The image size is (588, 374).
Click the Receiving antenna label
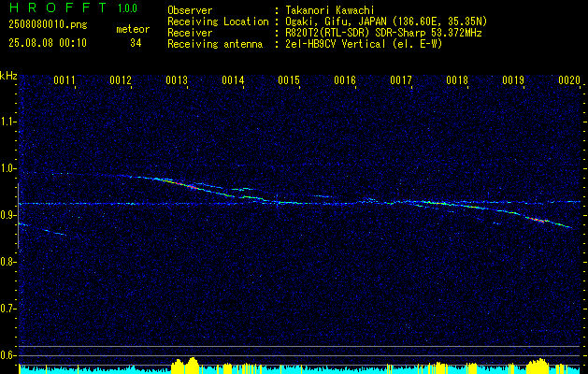(215, 44)
